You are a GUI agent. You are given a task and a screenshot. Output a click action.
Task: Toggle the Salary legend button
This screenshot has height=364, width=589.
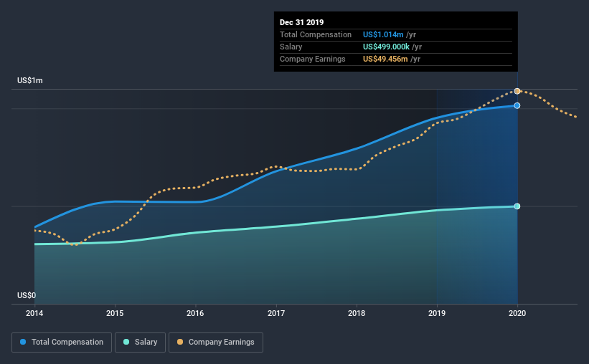pyautogui.click(x=140, y=343)
